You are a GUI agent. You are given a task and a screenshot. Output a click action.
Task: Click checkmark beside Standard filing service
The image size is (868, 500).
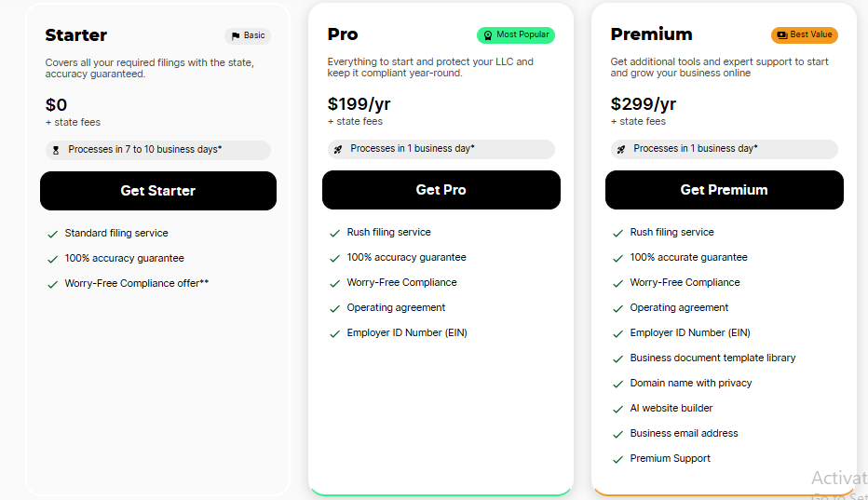(52, 235)
